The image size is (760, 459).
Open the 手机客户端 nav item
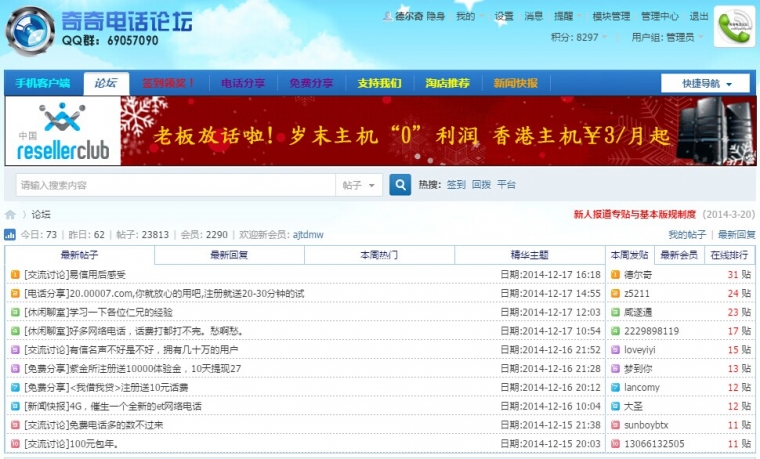click(x=43, y=83)
